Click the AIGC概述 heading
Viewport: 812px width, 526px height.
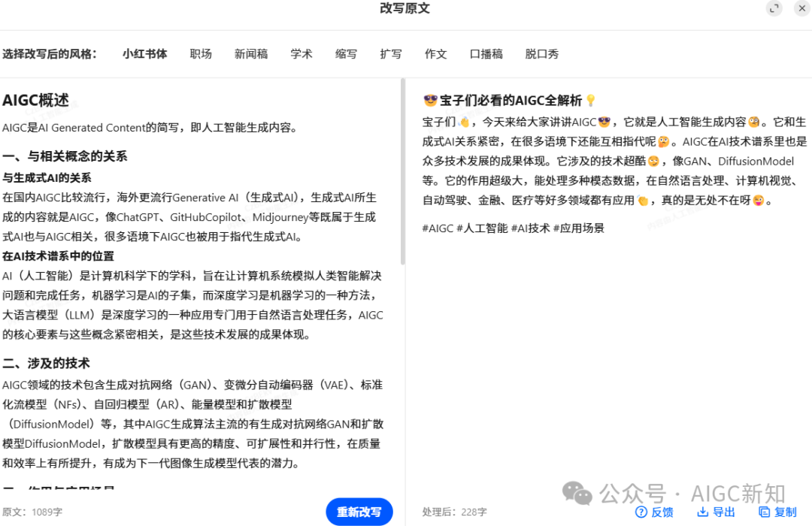tap(36, 101)
